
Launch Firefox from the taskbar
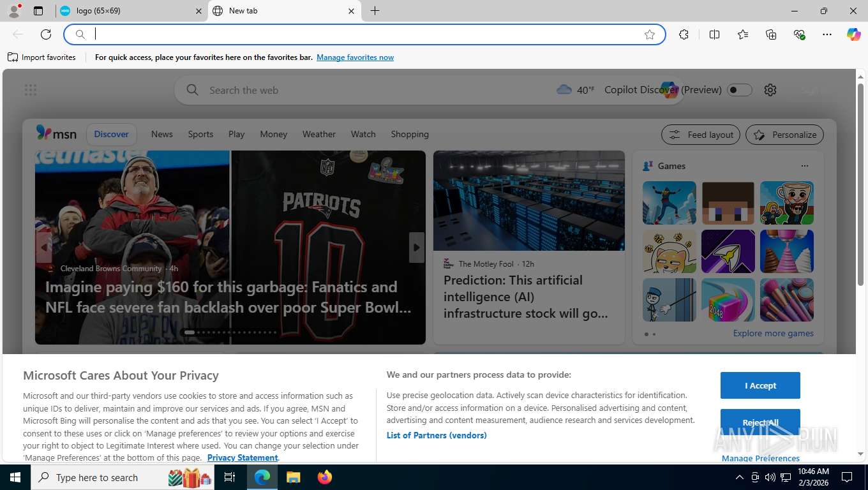[325, 477]
